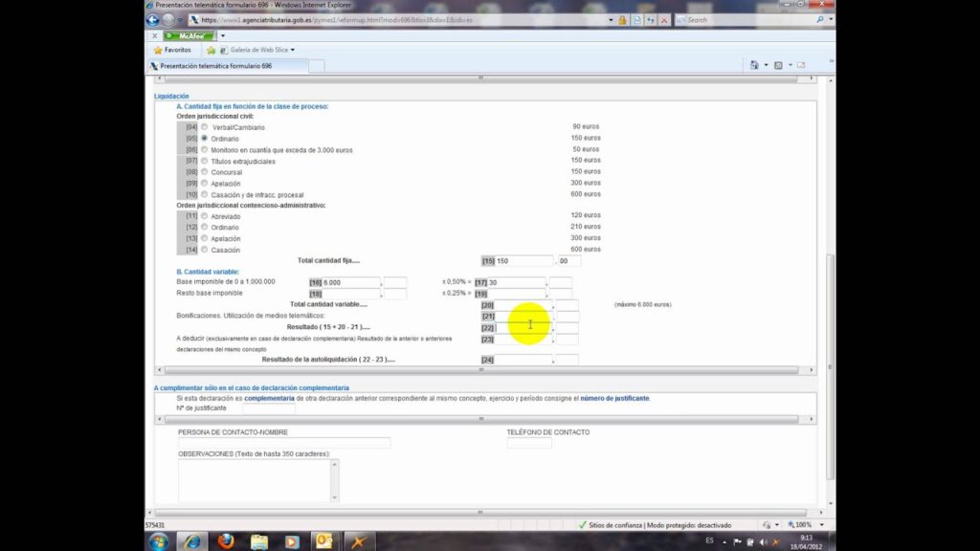
Task: Open Firefox from the taskbar
Action: [226, 541]
